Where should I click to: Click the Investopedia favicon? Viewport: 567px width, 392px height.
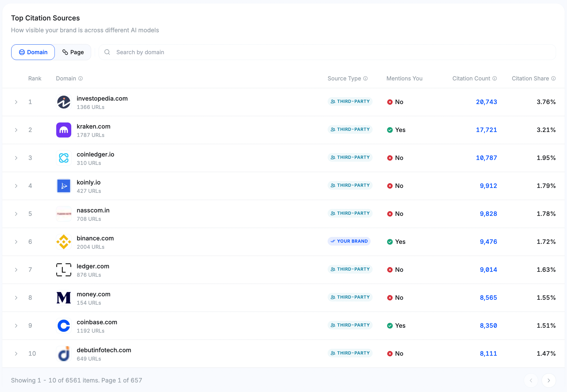63,102
